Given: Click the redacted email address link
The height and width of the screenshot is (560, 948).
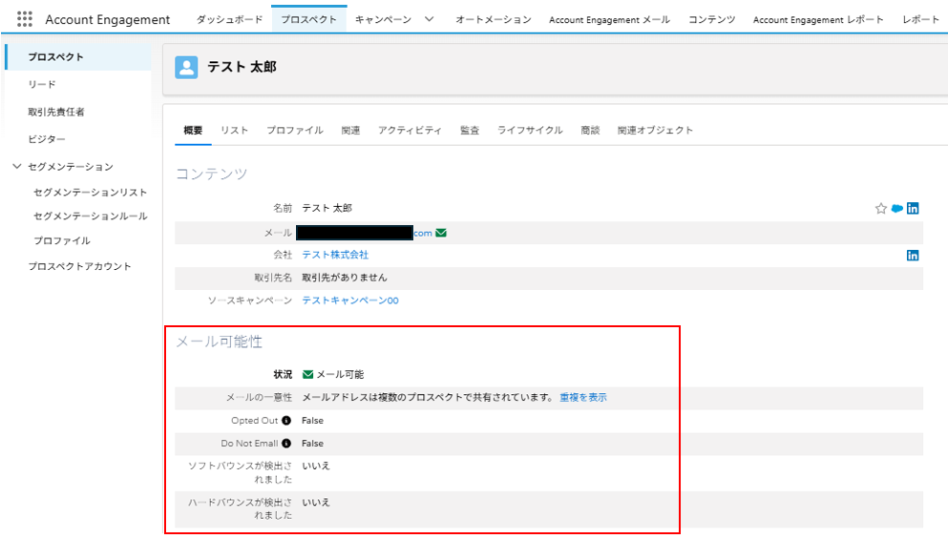Looking at the screenshot, I should click(364, 233).
